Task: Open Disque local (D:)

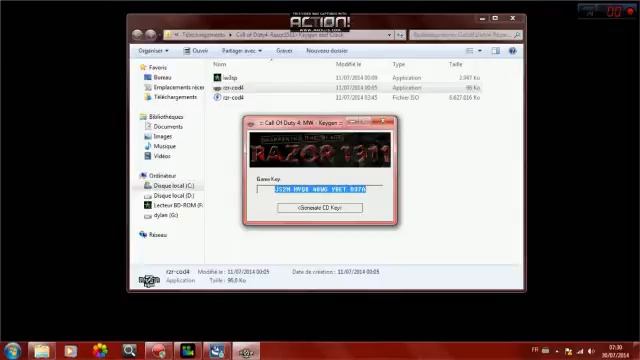Action: pyautogui.click(x=173, y=196)
